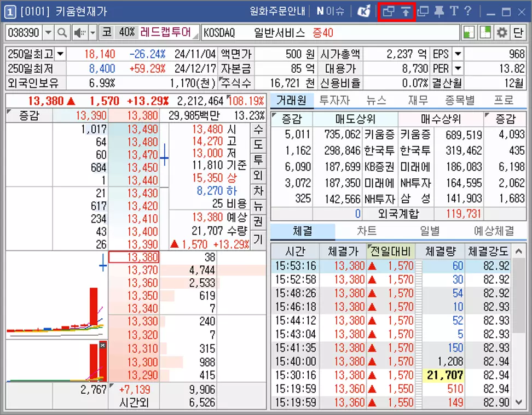Viewport: 532px width, 415px height.
Task: Open N이슈 link
Action: (x=331, y=11)
